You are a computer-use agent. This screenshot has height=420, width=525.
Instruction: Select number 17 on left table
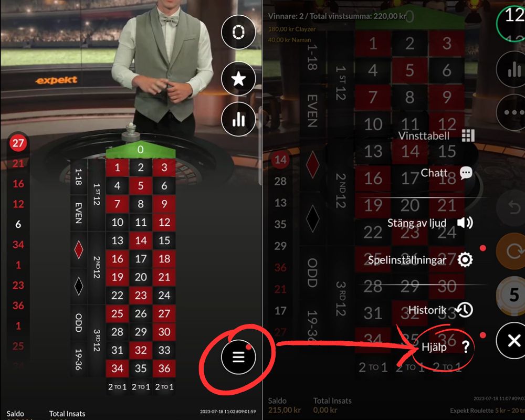(141, 259)
